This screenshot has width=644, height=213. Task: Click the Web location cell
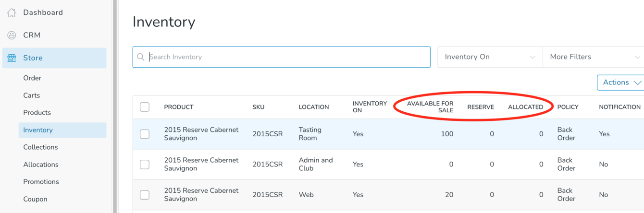click(x=306, y=195)
